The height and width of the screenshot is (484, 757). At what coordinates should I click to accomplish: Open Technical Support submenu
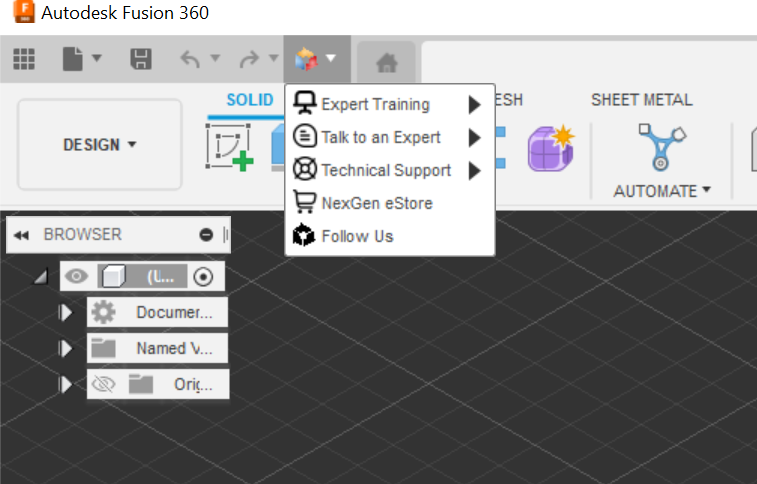click(x=390, y=170)
